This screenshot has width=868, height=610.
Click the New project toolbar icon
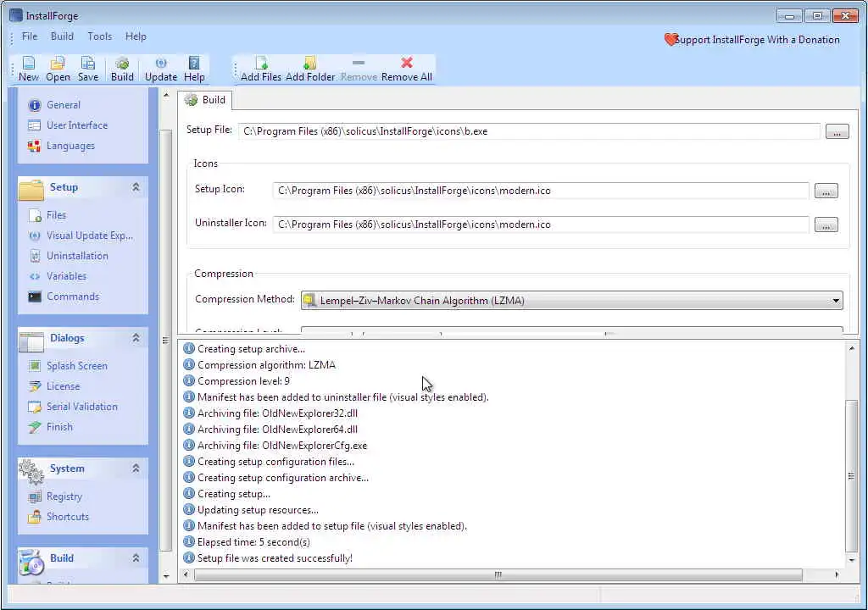coord(28,69)
